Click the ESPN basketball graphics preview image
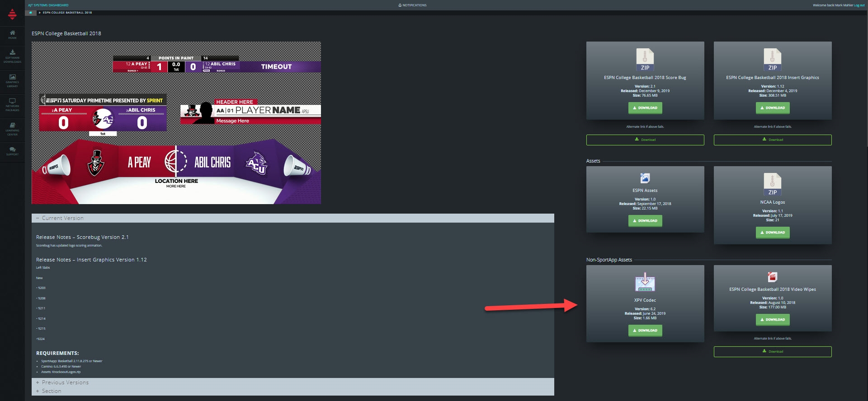The width and height of the screenshot is (868, 401). 176,123
